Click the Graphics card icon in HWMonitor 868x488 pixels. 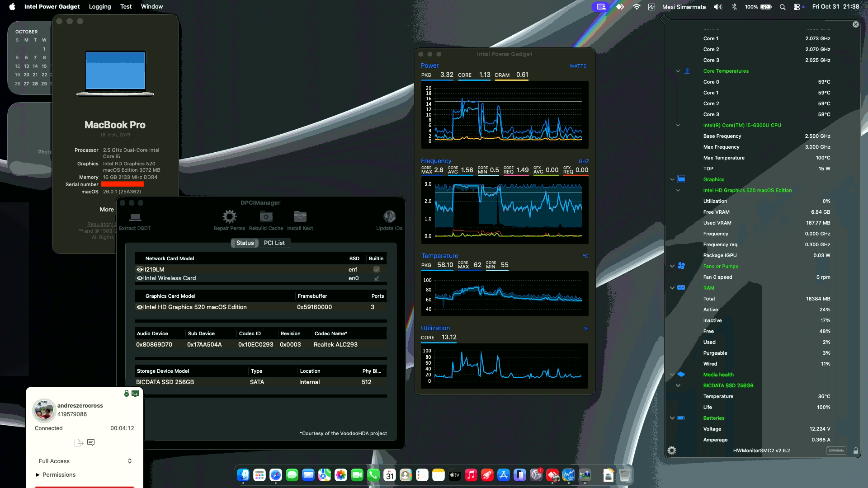coord(681,179)
